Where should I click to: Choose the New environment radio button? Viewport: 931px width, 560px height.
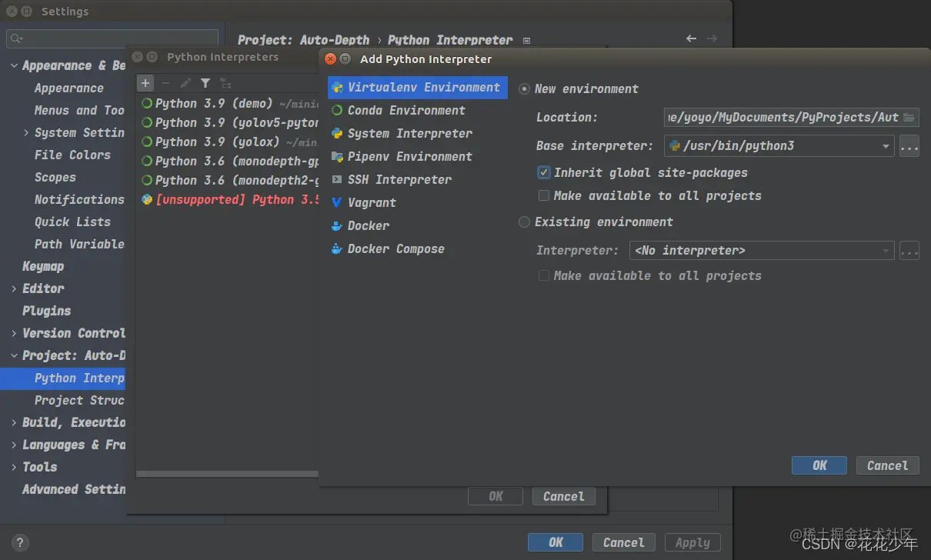coord(525,88)
